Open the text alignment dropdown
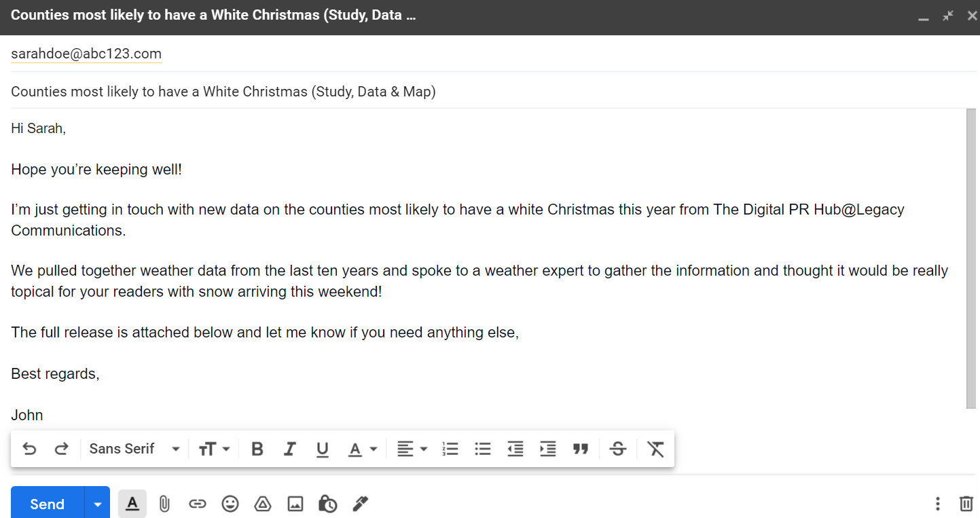Screen dimensions: 980x518 412,449
